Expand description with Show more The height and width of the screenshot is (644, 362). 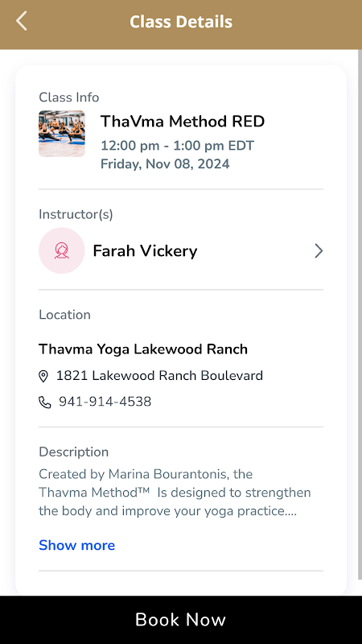pos(76,545)
